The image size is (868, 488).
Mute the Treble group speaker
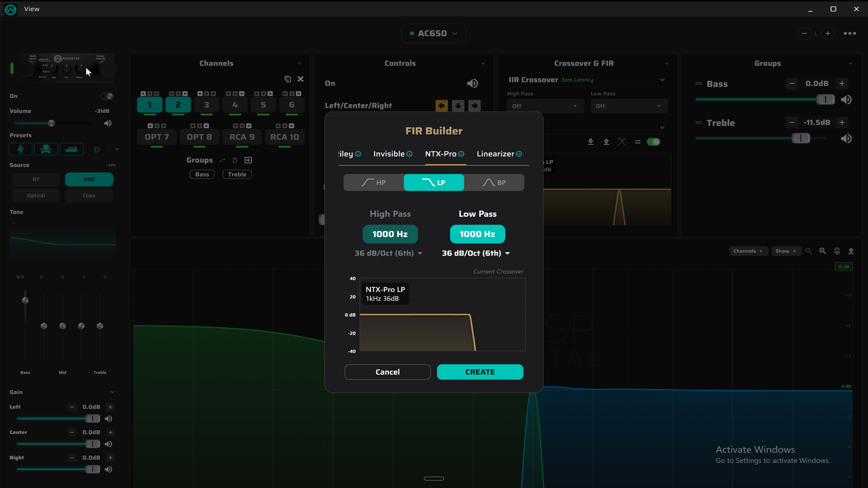[x=846, y=139]
